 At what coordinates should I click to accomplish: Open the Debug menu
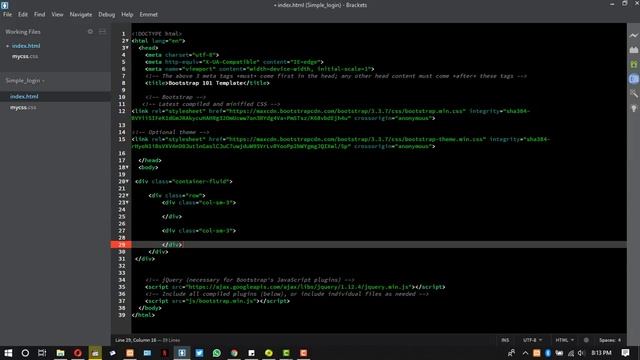tap(107, 14)
